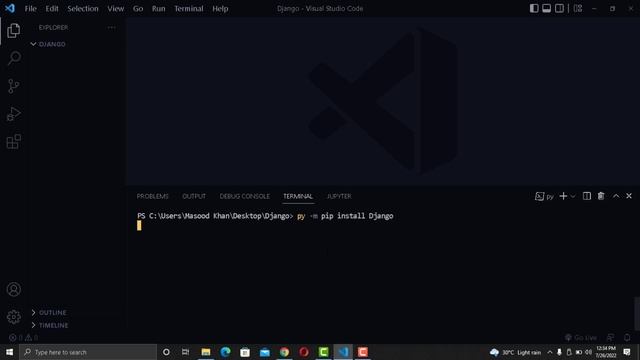
Task: Open notifications bell in status bar
Action: click(627, 338)
